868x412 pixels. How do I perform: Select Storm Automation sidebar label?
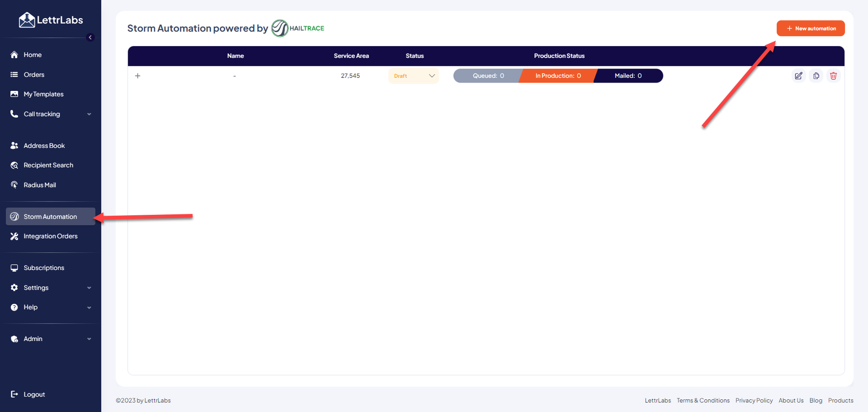[x=50, y=216]
